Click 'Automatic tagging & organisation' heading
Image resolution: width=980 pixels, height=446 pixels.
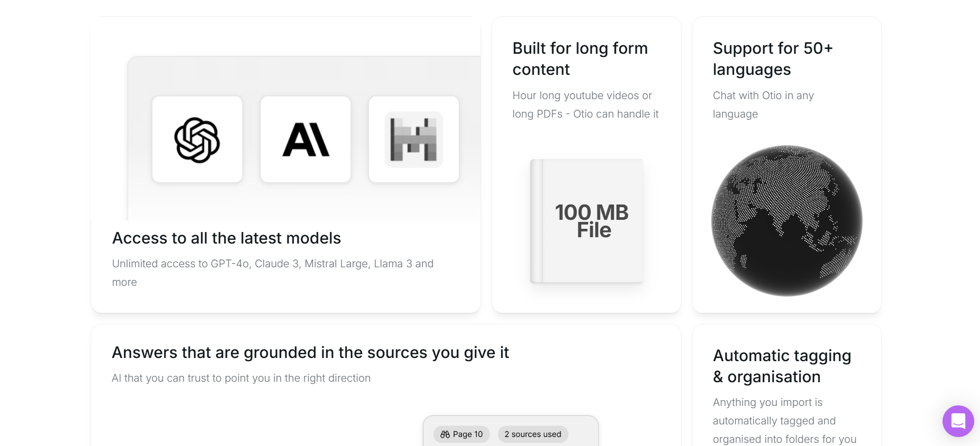click(782, 366)
